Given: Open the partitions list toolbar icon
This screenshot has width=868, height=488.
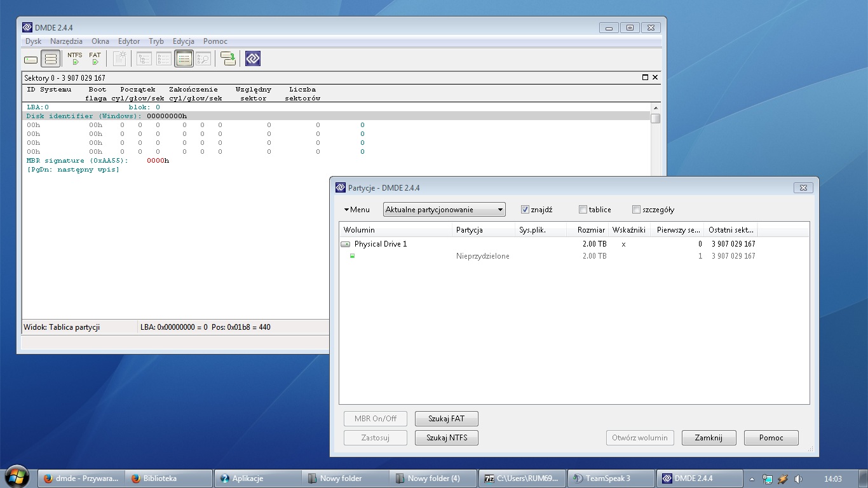Looking at the screenshot, I should pyautogui.click(x=51, y=59).
